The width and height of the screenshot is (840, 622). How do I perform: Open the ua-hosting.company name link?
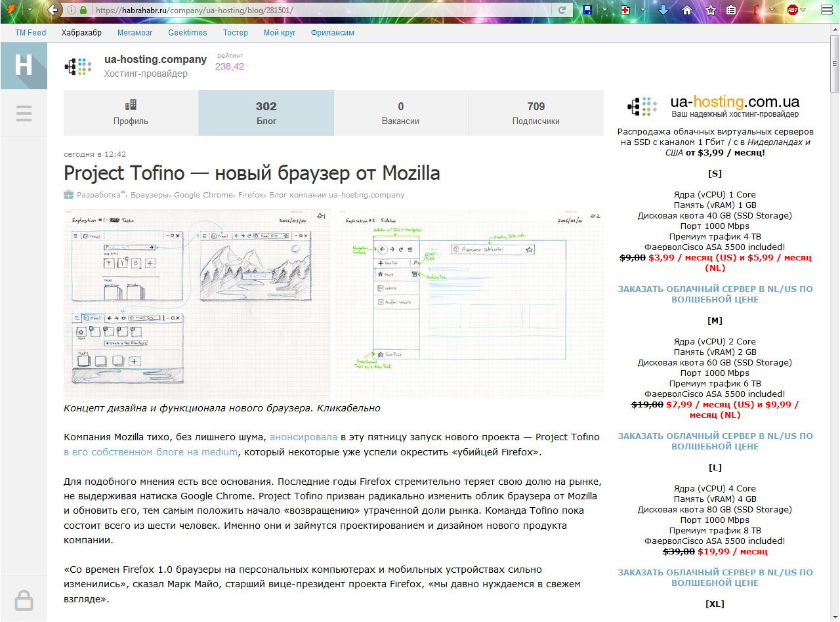[x=156, y=60]
